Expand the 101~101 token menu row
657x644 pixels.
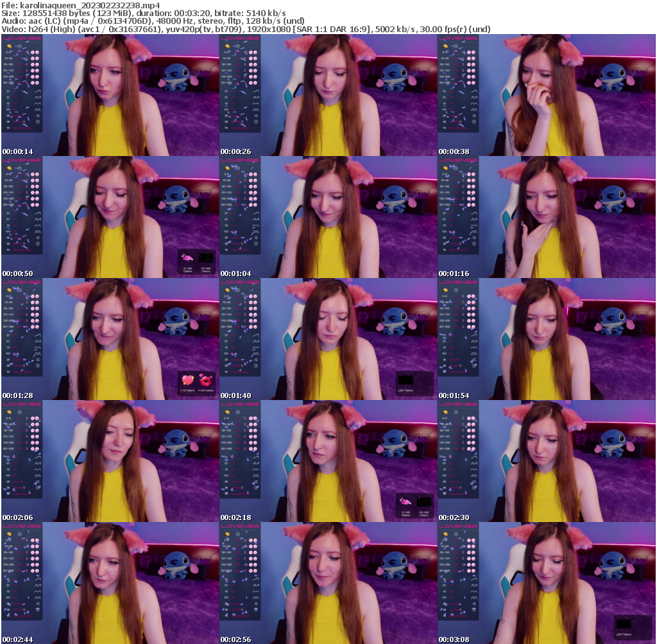click(8, 71)
